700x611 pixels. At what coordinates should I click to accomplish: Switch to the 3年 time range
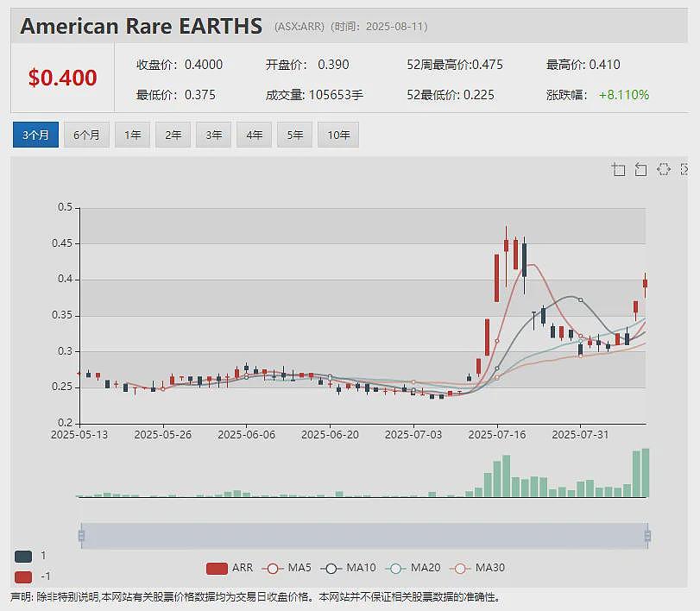coord(213,135)
